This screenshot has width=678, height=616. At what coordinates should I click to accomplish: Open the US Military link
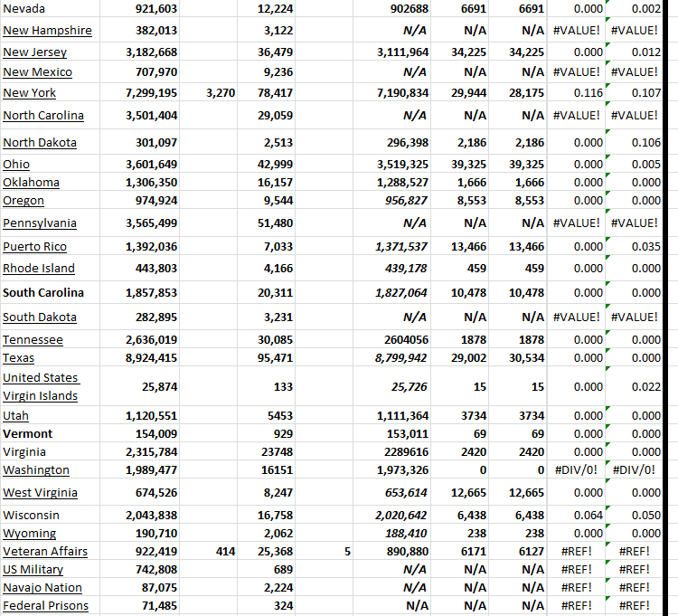click(x=33, y=569)
